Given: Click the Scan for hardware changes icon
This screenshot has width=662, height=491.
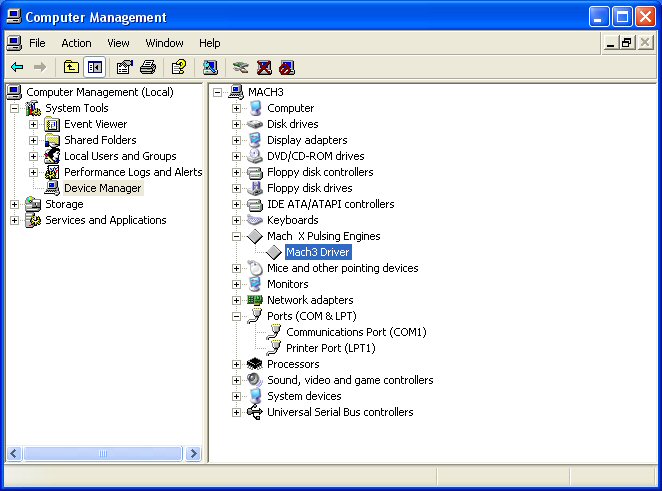Looking at the screenshot, I should point(210,67).
